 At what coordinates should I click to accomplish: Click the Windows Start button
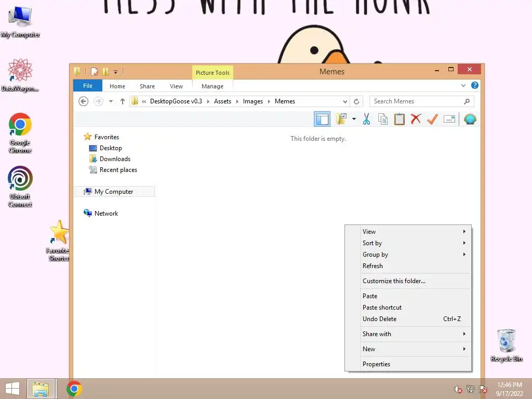tap(12, 389)
